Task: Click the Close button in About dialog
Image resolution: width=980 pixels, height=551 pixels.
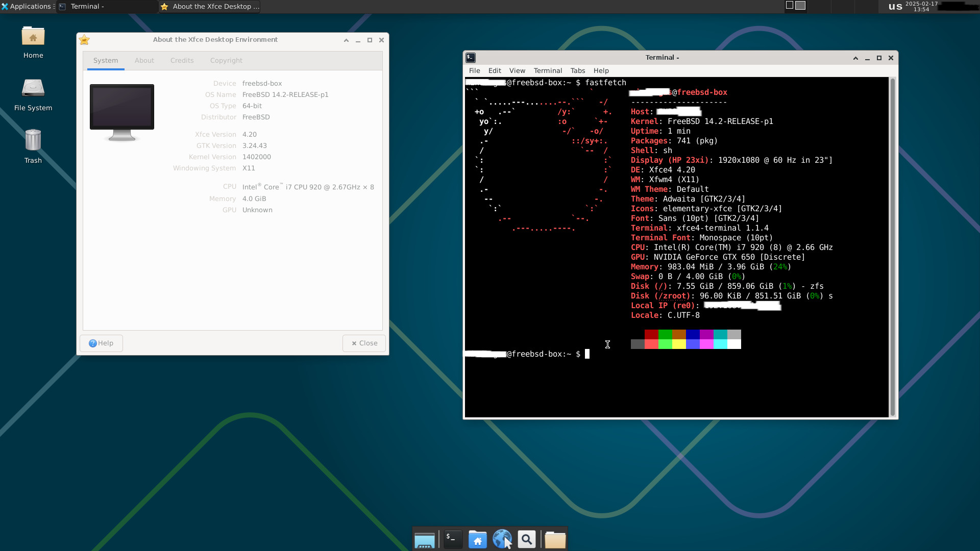Action: pos(364,343)
